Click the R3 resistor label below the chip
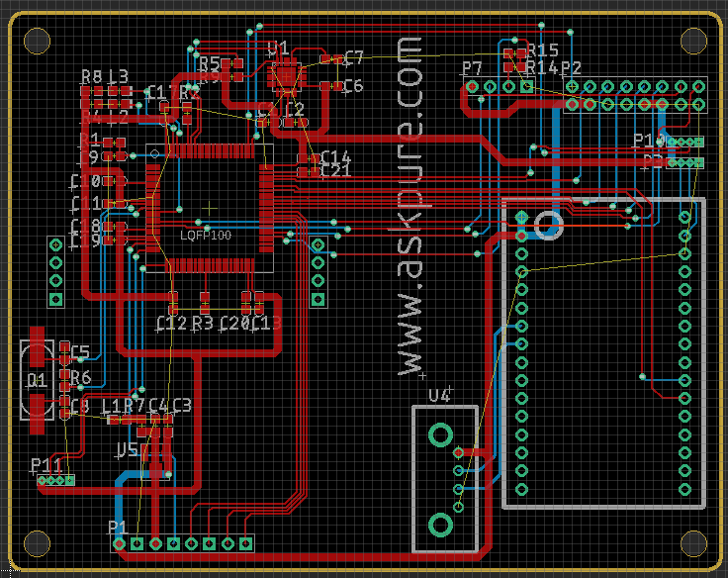The width and height of the screenshot is (728, 578). click(203, 324)
